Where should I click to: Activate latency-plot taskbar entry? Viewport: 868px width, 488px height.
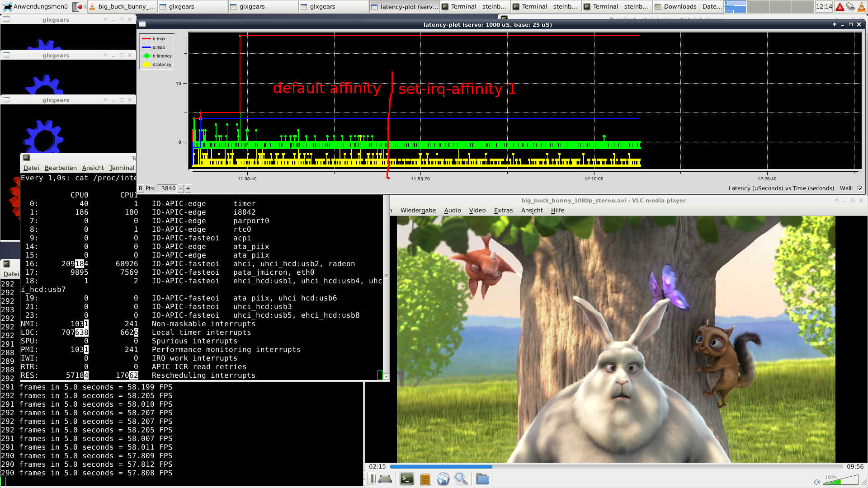[x=404, y=6]
